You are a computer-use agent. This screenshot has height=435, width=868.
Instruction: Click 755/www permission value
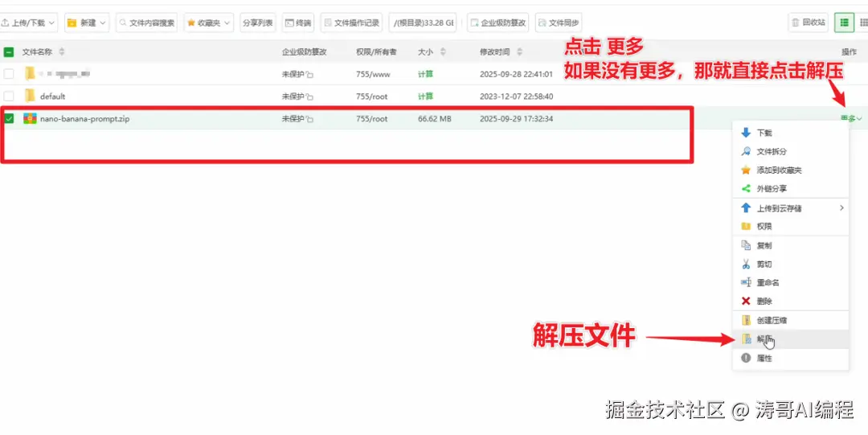click(x=372, y=74)
